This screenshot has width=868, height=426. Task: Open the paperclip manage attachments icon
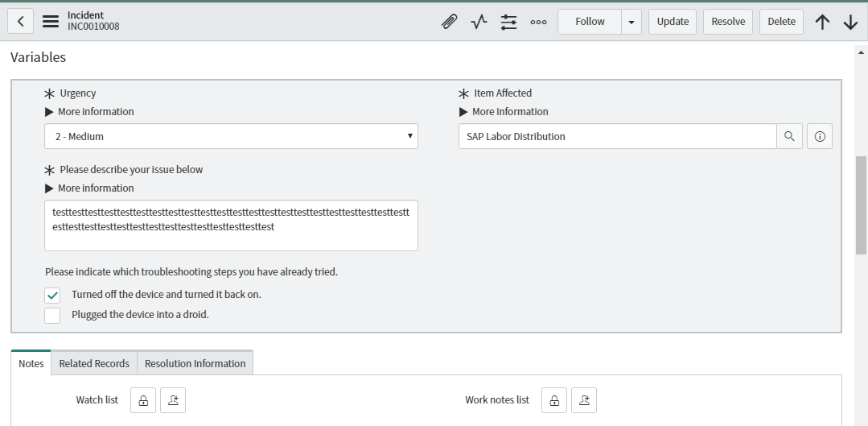(x=450, y=22)
